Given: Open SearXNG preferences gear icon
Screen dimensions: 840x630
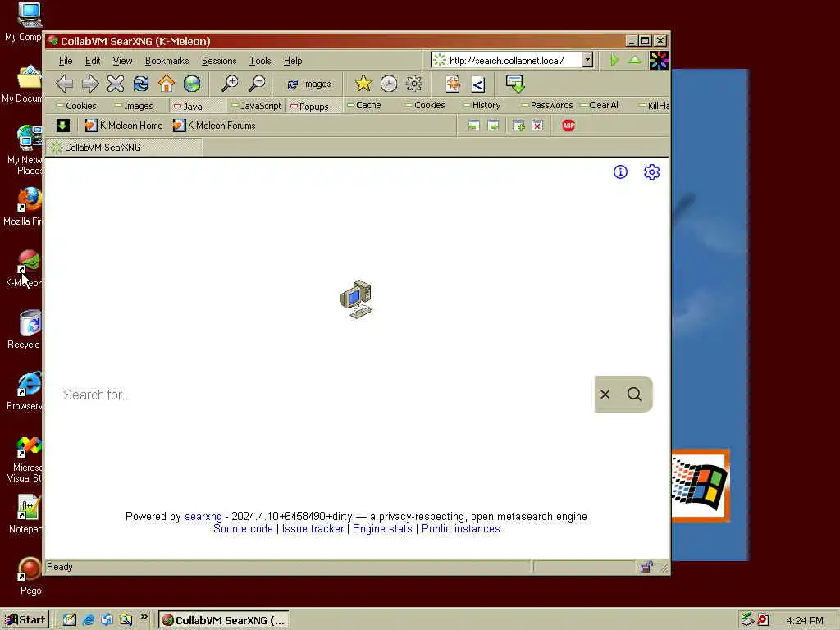Looking at the screenshot, I should (x=651, y=172).
